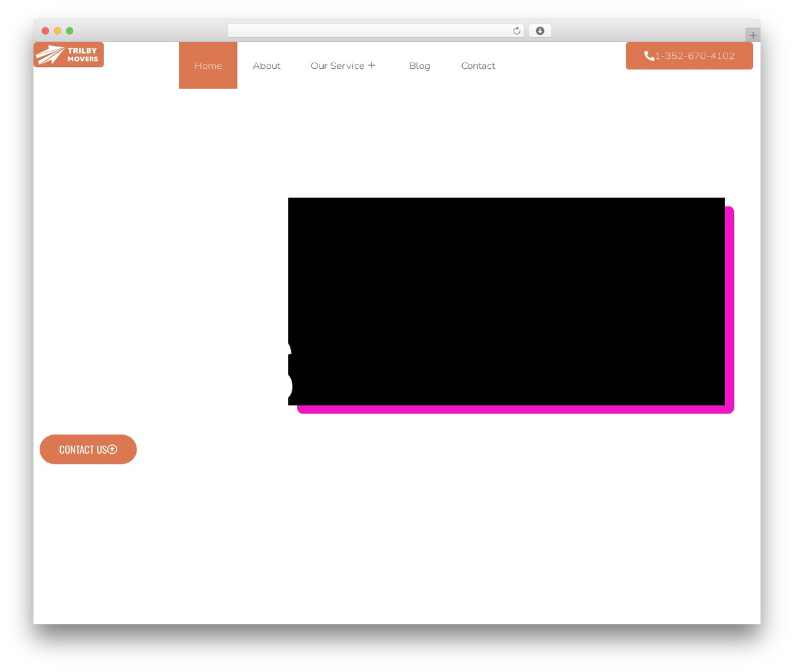The width and height of the screenshot is (794, 672).
Task: Click the black hero video area
Action: pyautogui.click(x=506, y=301)
